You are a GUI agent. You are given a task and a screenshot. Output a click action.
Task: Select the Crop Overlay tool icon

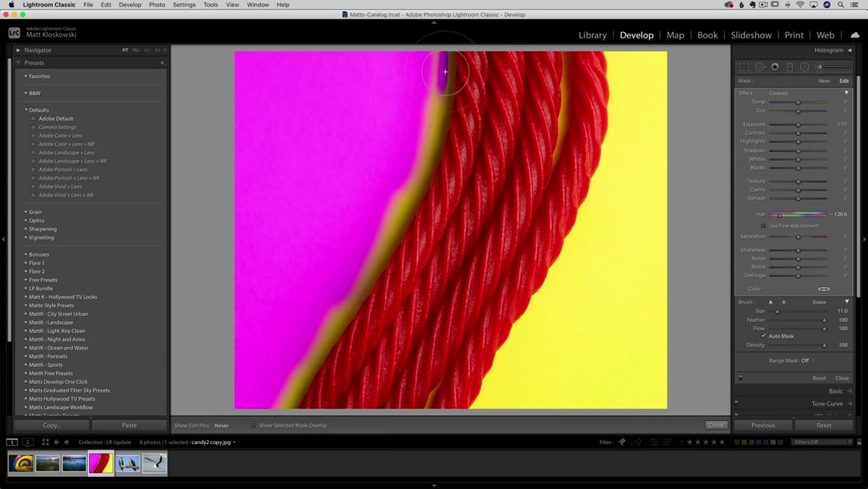(x=744, y=67)
